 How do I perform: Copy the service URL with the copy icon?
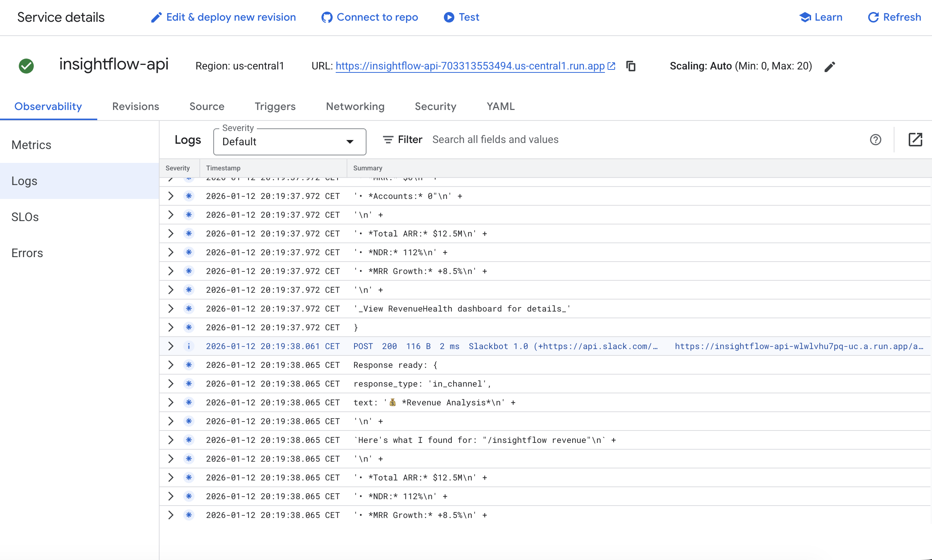point(631,66)
